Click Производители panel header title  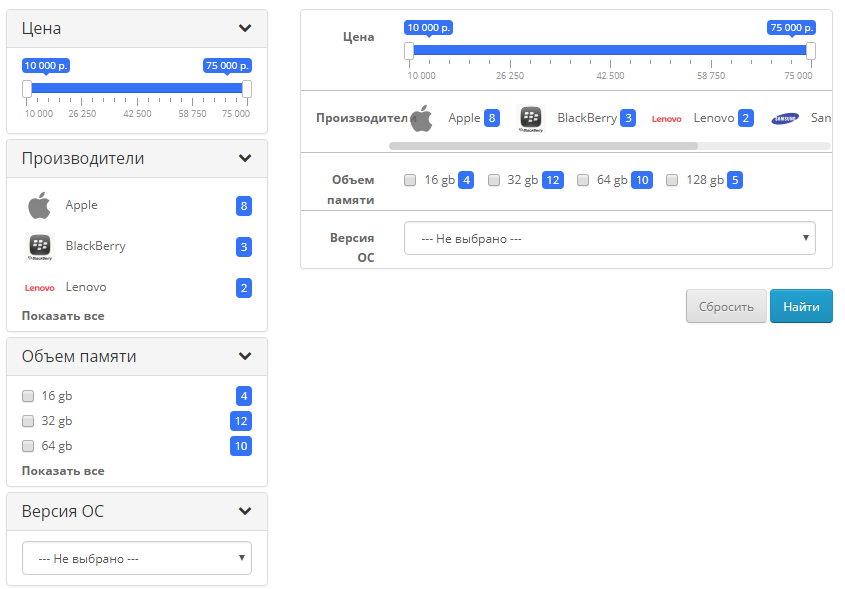pos(83,158)
